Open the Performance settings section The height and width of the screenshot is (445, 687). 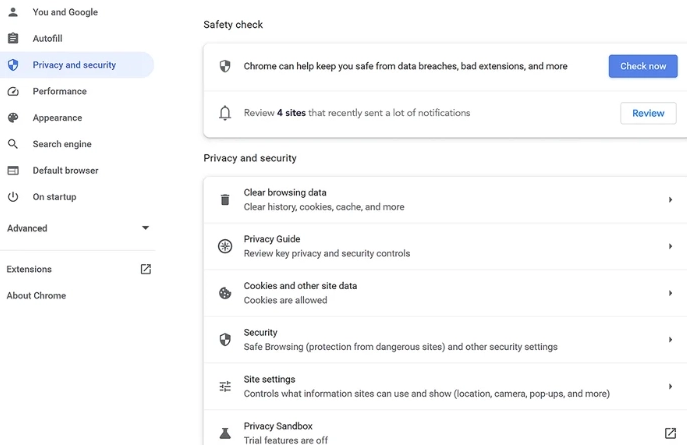60,91
